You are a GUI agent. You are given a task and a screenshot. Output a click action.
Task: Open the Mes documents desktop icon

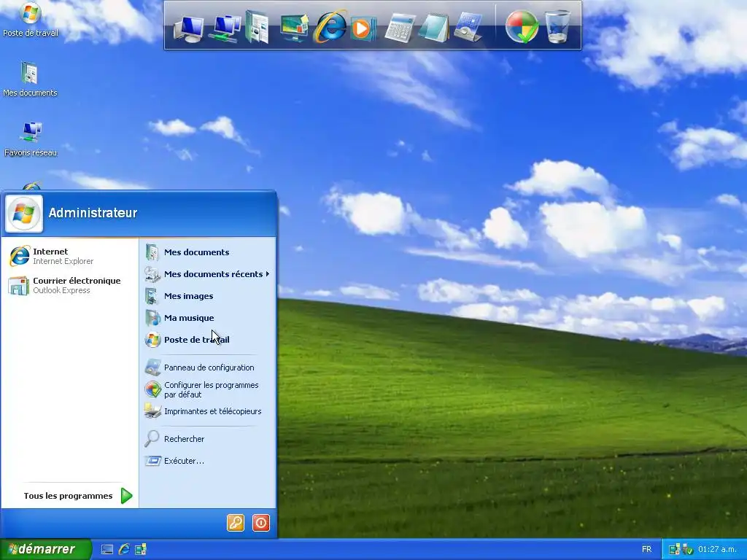point(30,79)
